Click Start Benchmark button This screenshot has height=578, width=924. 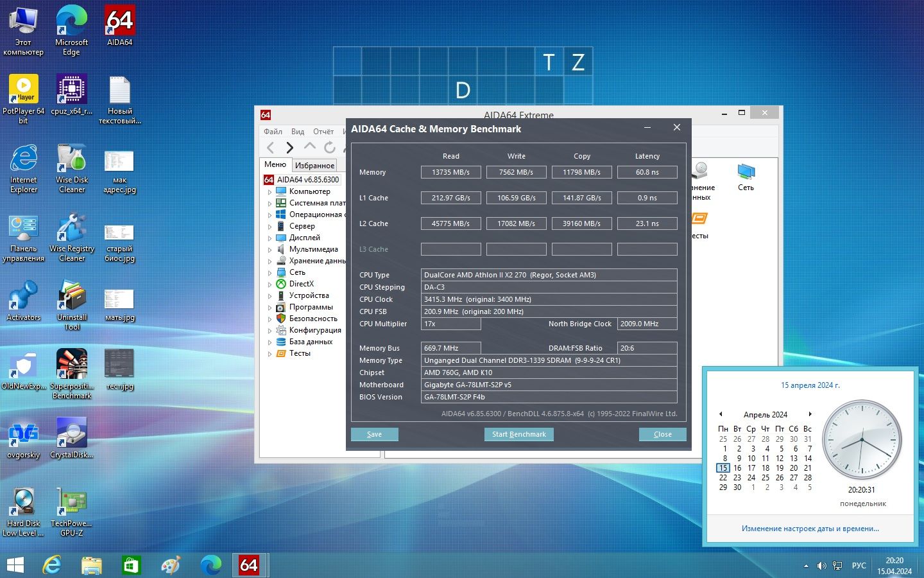click(x=519, y=434)
